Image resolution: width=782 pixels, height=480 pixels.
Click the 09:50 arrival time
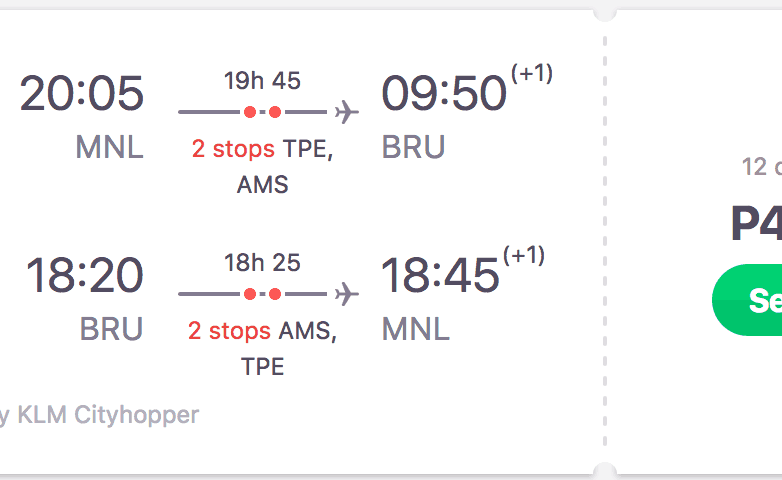click(444, 95)
